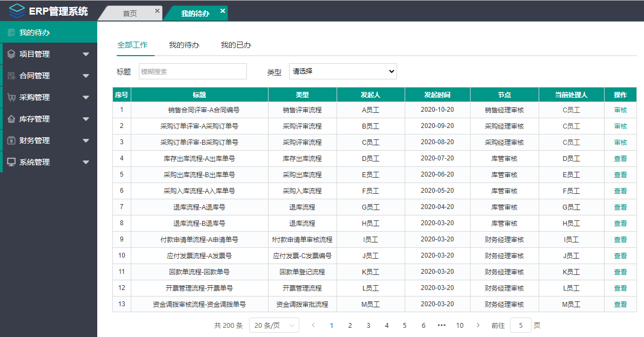
Task: Switch to 我的待办 sub-tab
Action: [x=184, y=45]
